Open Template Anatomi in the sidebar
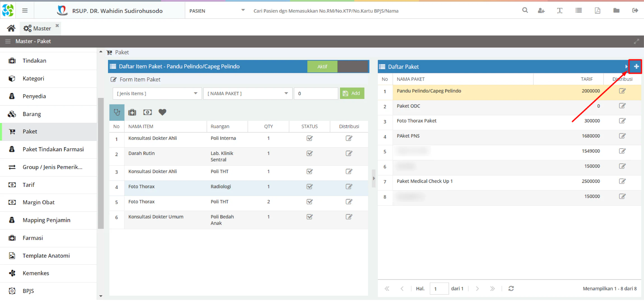644x301 pixels. pos(48,256)
